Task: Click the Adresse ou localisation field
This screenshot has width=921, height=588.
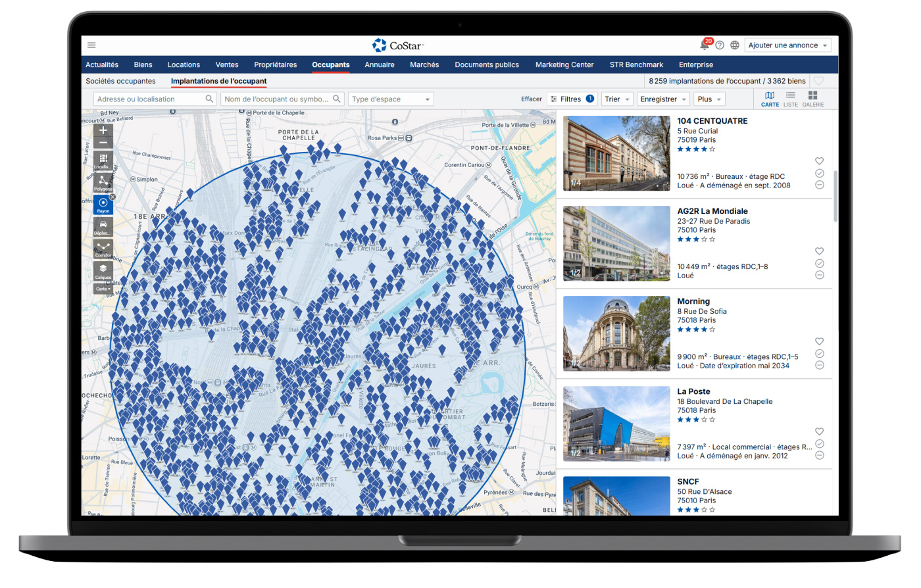Action: (155, 99)
